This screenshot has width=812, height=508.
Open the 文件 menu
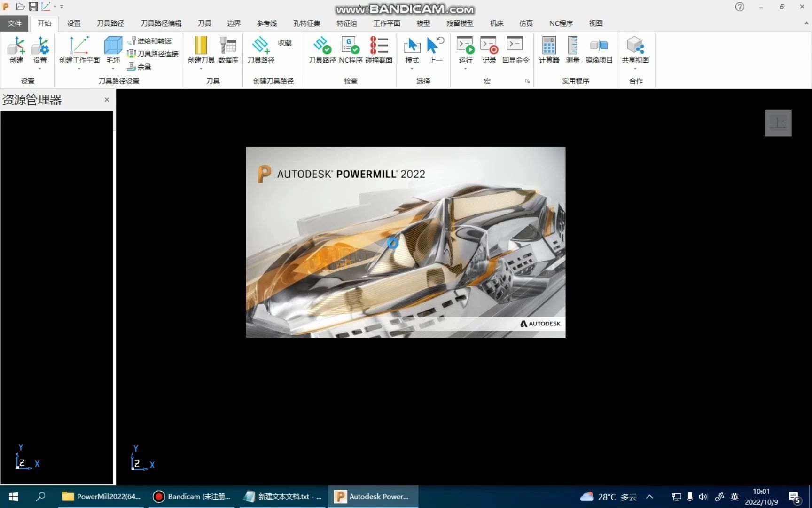coord(15,24)
